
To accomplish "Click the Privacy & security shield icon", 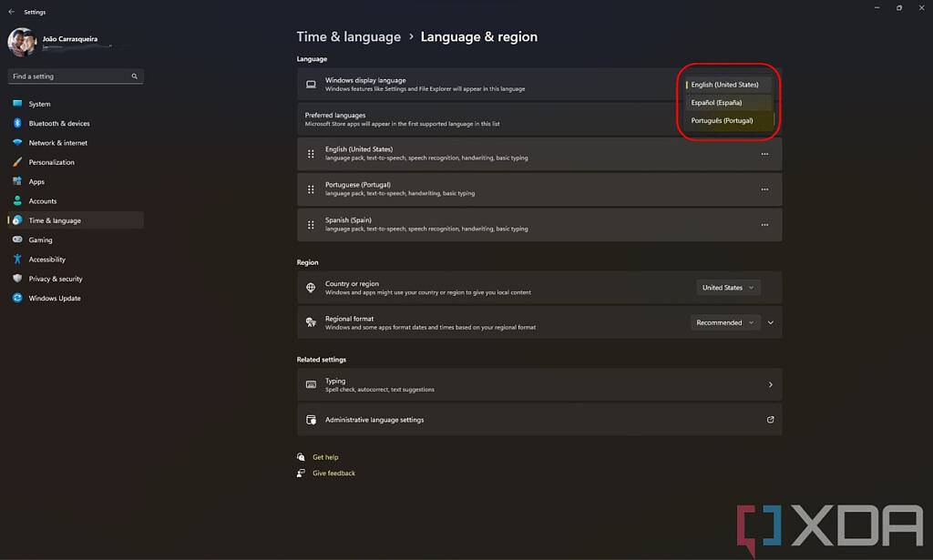I will coord(17,279).
